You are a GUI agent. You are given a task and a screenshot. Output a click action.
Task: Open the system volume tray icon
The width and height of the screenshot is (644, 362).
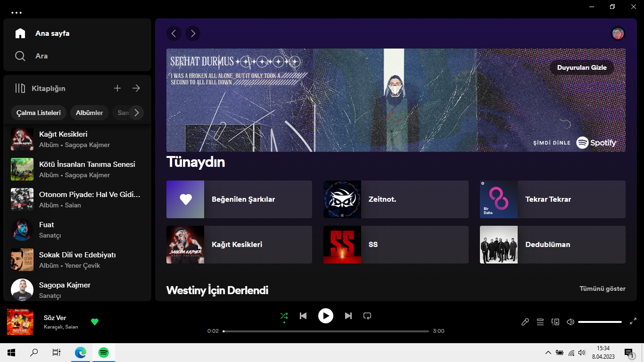tap(582, 353)
